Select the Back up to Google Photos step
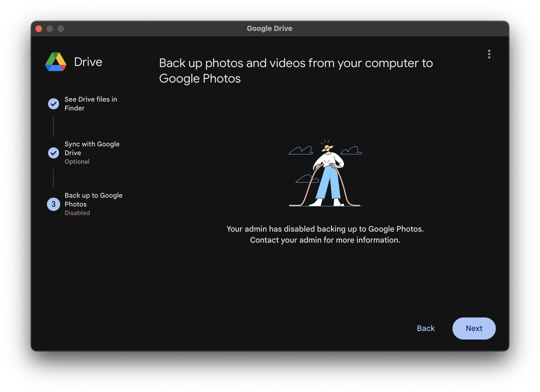 click(93, 200)
